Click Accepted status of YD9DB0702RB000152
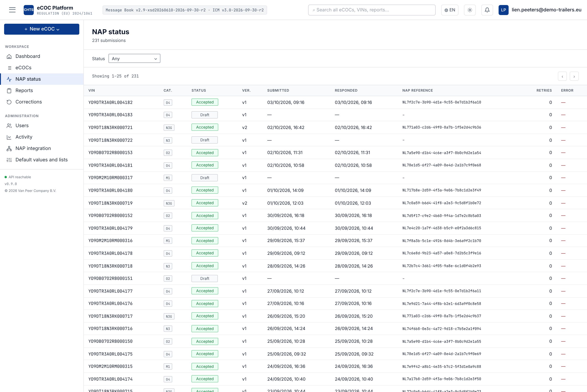Viewport: 587px width, 392px height. (x=205, y=216)
